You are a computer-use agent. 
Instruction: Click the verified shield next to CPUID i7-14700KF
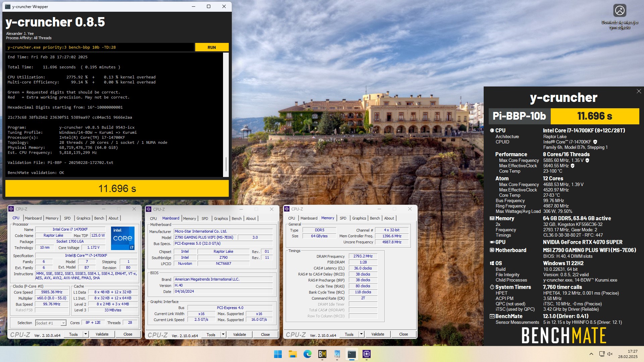[x=595, y=142]
